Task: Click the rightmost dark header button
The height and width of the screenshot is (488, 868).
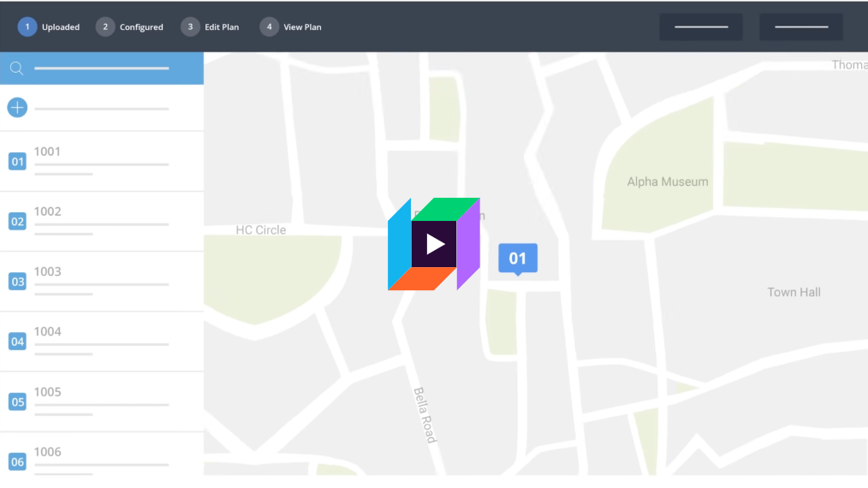Action: click(x=800, y=27)
